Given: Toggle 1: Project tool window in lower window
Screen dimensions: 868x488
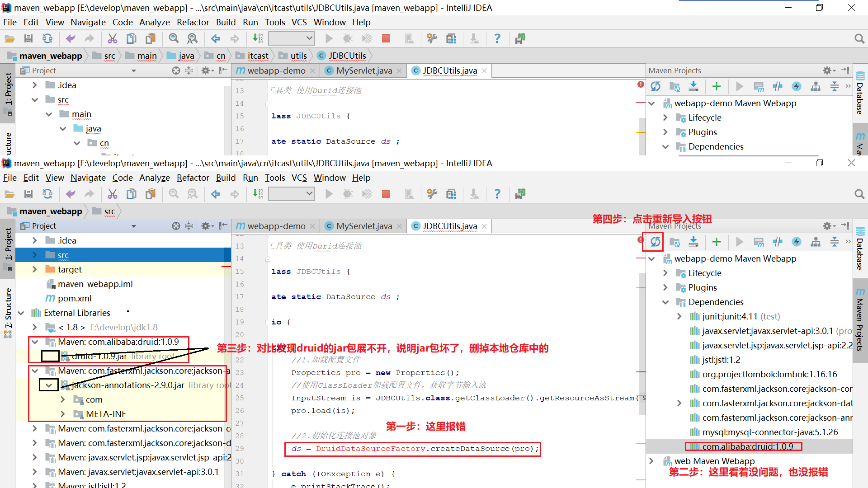Looking at the screenshot, I should (x=8, y=249).
